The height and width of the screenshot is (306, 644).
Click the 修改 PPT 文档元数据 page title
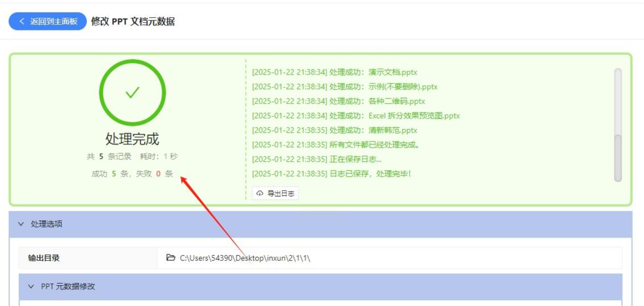pyautogui.click(x=133, y=21)
